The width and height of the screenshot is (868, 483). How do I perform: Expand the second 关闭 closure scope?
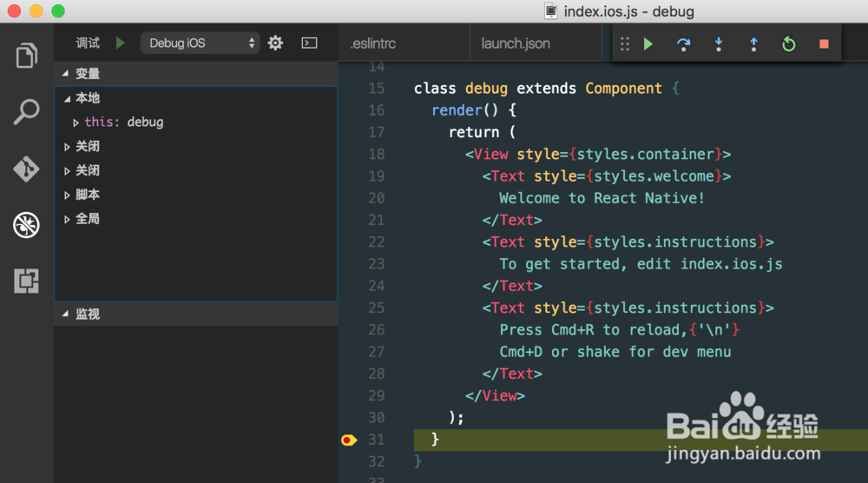[x=67, y=171]
